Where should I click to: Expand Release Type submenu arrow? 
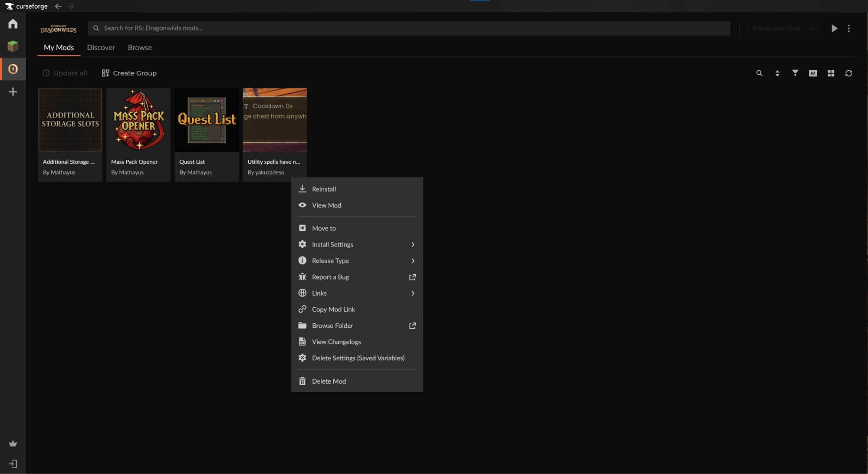click(x=413, y=261)
